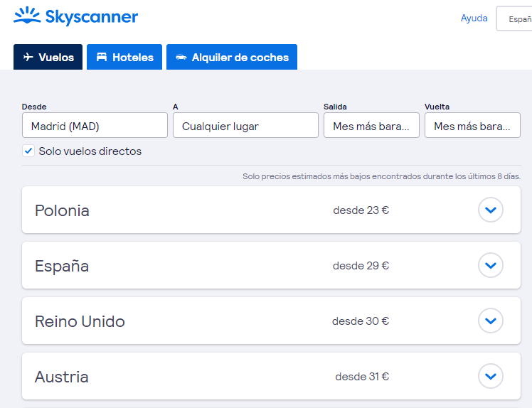Open the Salida date picker field
This screenshot has width=532, height=408.
coord(371,125)
